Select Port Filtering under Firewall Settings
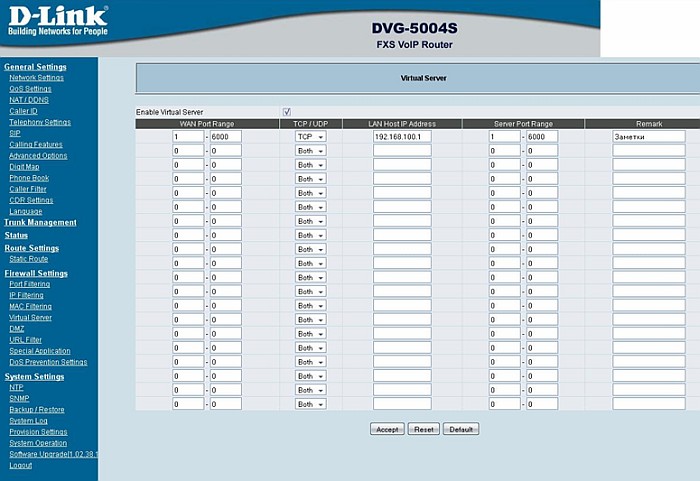The image size is (700, 481). (30, 284)
